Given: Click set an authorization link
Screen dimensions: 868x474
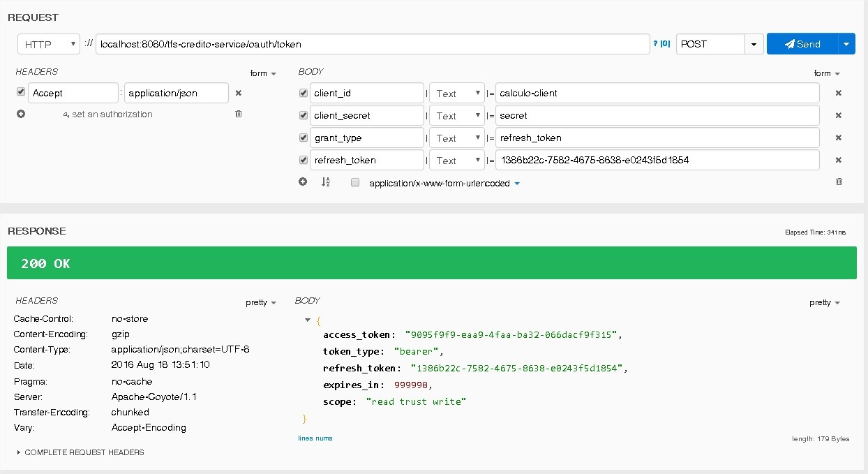Looking at the screenshot, I should pos(108,114).
